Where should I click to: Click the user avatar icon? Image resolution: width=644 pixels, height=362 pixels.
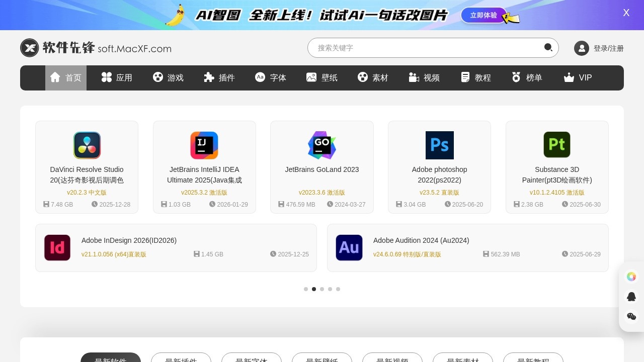[582, 48]
